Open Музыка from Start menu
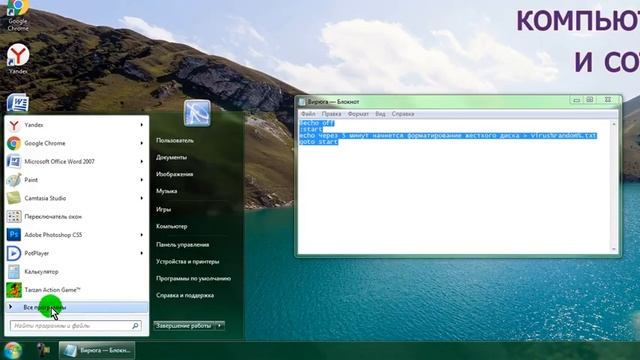 click(167, 191)
